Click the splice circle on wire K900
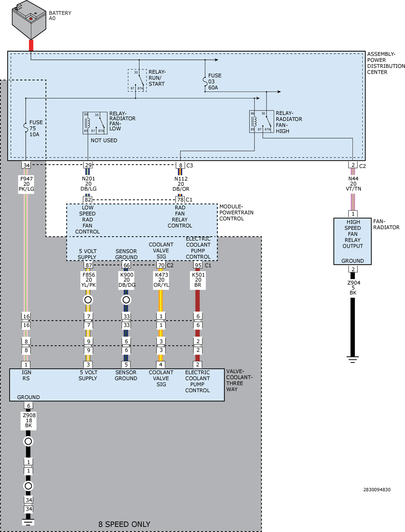The image size is (405, 532). 126,300
